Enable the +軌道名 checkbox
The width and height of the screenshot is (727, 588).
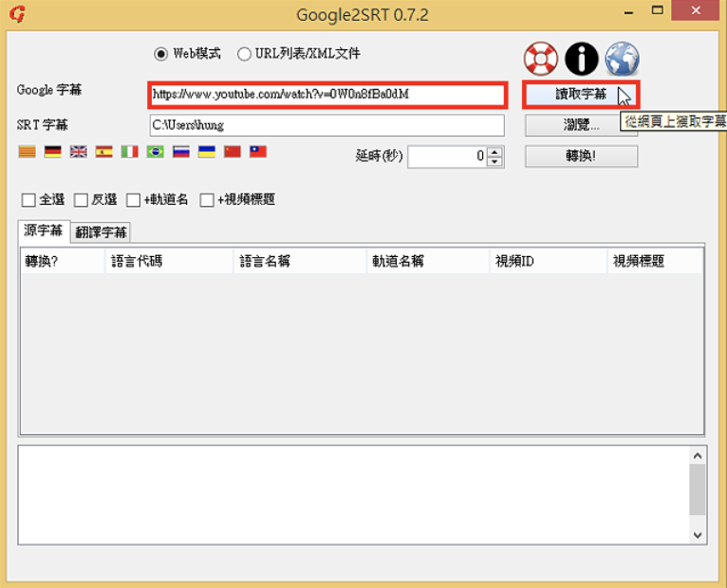coord(133,200)
